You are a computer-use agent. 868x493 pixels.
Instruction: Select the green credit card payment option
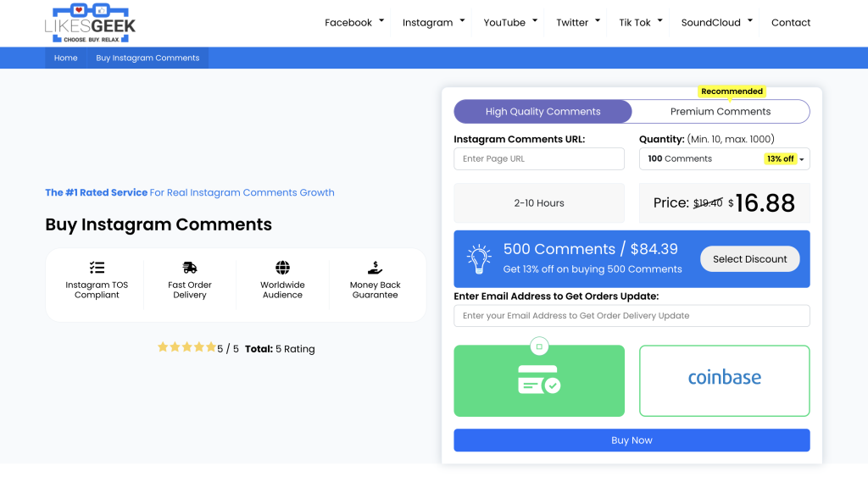539,380
